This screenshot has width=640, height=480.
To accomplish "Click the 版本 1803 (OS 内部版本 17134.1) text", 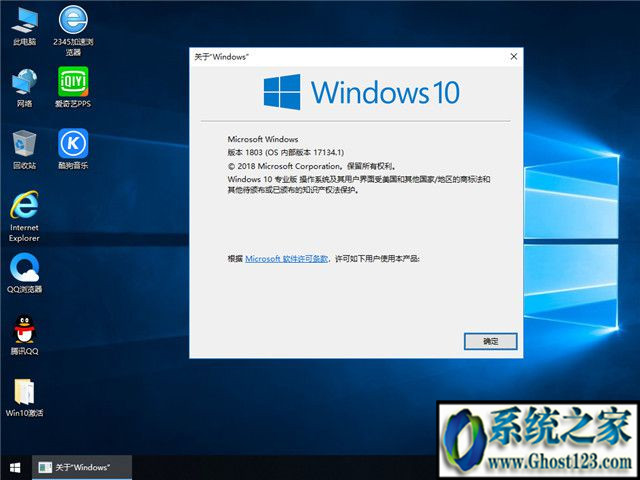I will pos(286,152).
